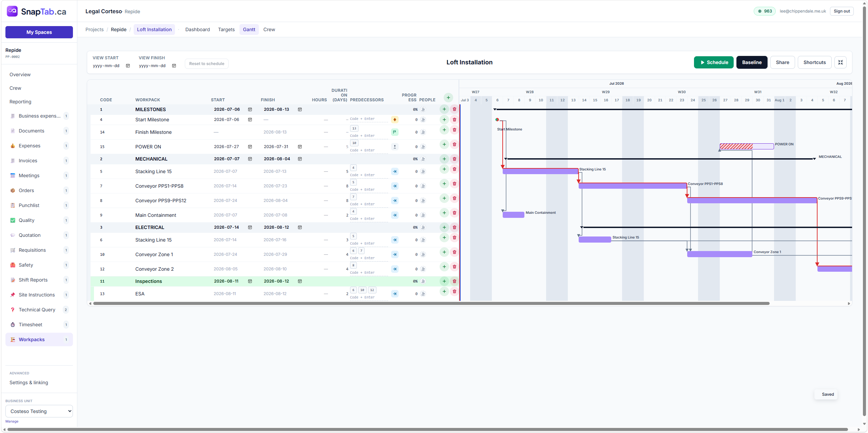Image resolution: width=868 pixels, height=433 pixels.
Task: Open the Shortcuts button
Action: (814, 62)
